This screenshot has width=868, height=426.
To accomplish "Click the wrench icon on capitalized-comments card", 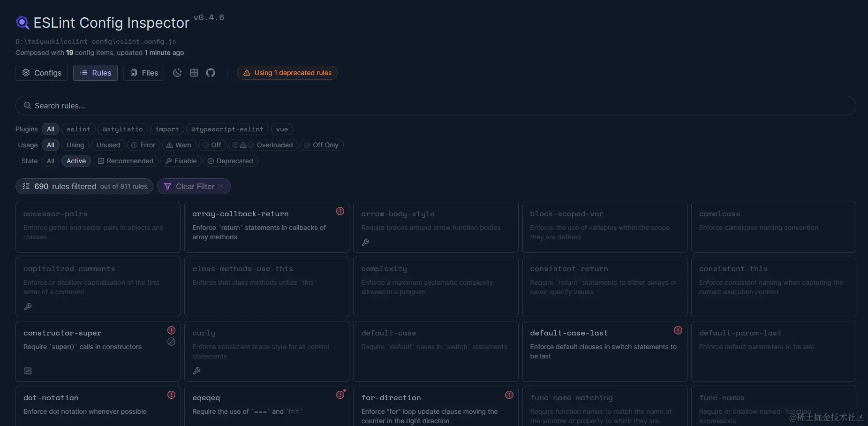I will click(28, 306).
